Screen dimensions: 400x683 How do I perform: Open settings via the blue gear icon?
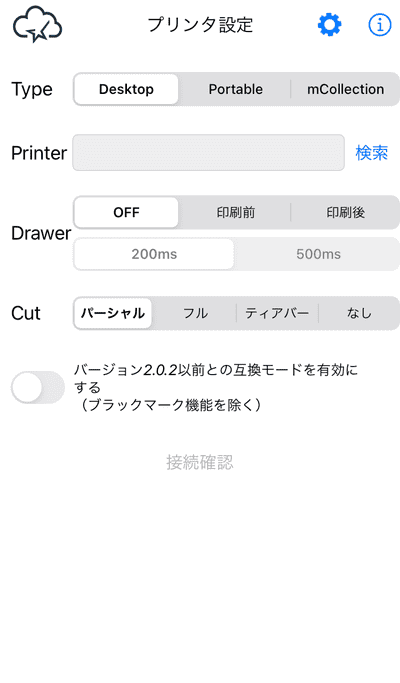[x=329, y=25]
